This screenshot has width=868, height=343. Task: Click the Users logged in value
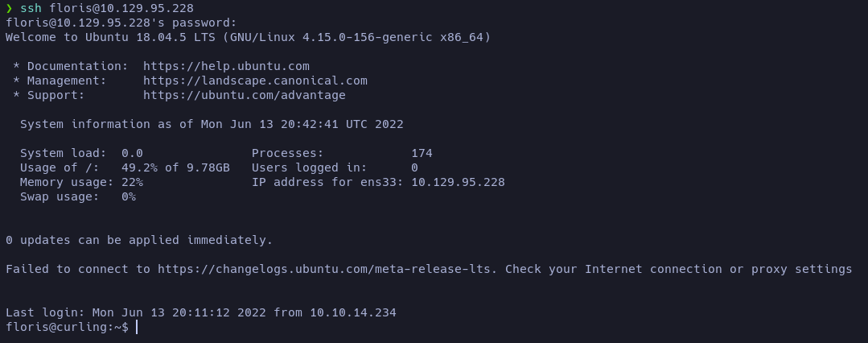pos(414,167)
